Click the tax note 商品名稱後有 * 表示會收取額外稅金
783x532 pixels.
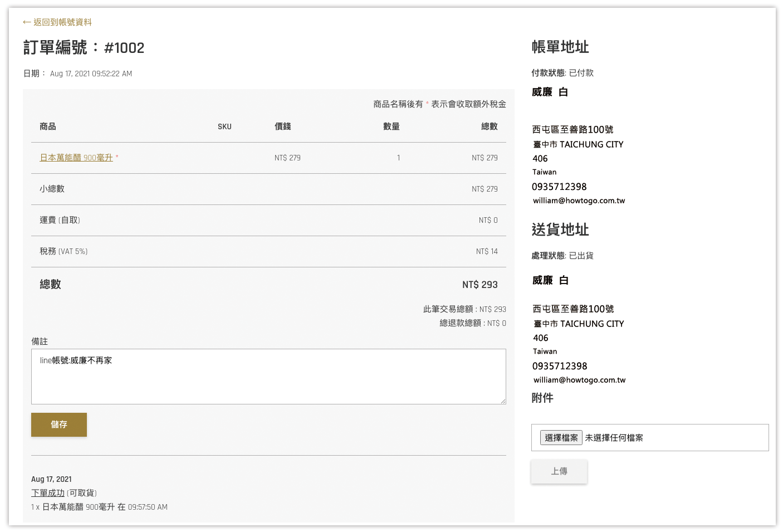(439, 104)
